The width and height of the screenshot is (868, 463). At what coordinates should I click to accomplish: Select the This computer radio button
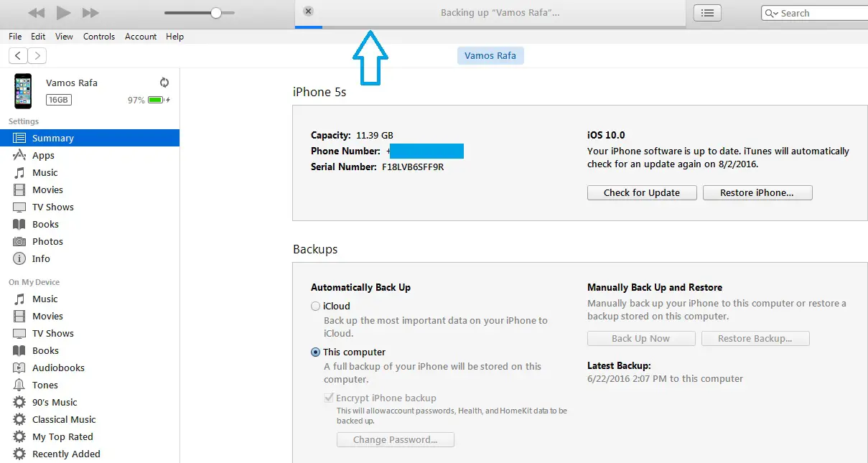coord(315,352)
